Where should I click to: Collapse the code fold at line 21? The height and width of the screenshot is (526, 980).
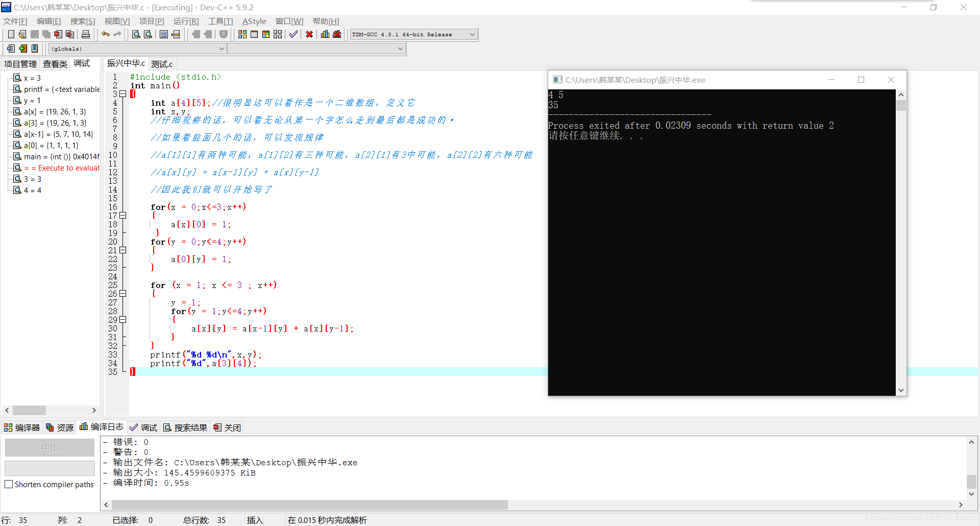click(x=123, y=250)
